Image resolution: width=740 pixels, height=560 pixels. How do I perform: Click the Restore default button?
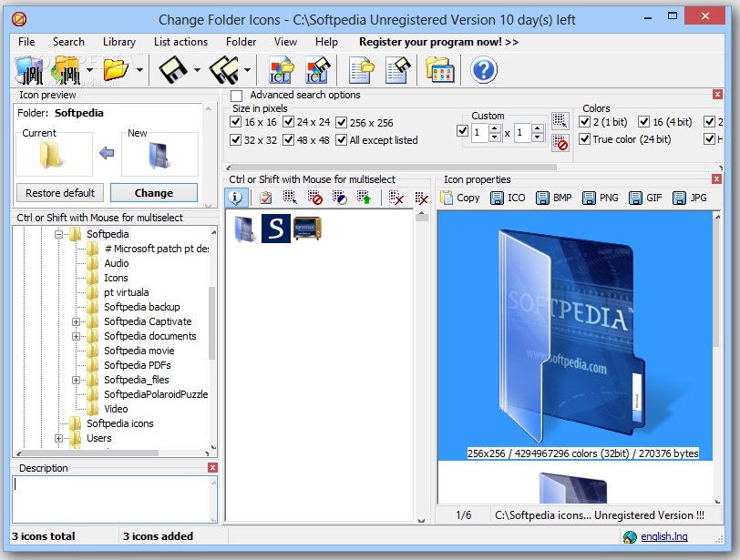coord(60,193)
